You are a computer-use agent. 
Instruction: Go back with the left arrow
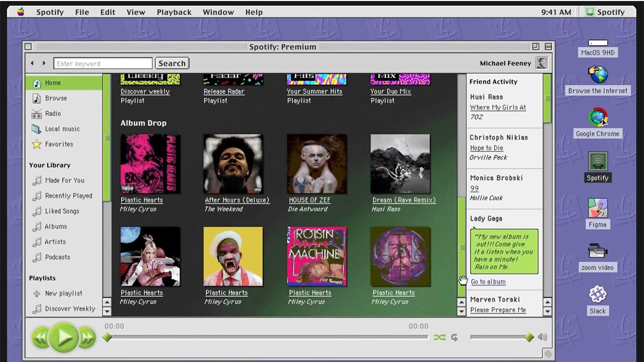coord(32,63)
